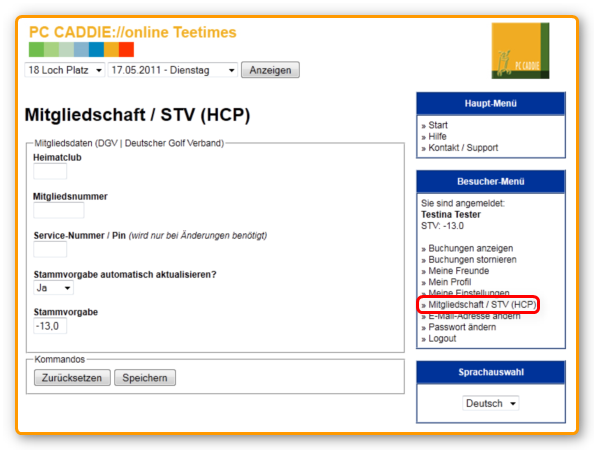Open the Hilfe menu link
The height and width of the screenshot is (450, 594).
(437, 136)
